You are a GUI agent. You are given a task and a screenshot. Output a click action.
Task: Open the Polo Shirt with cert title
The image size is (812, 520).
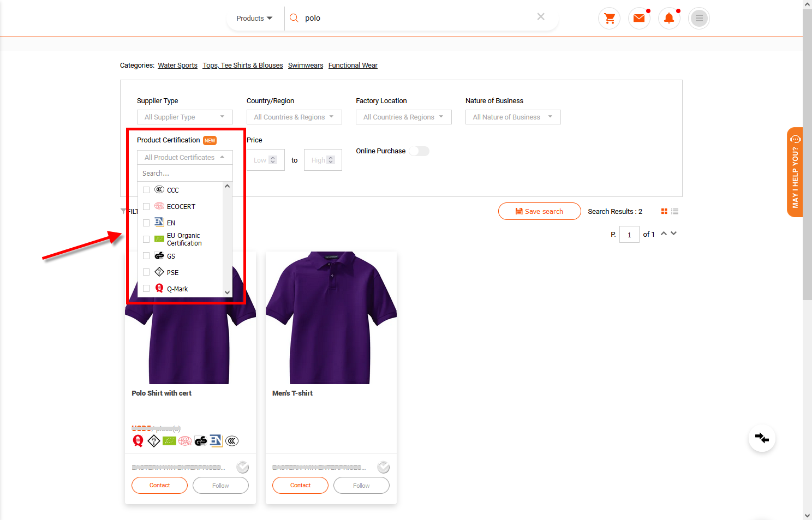(162, 393)
